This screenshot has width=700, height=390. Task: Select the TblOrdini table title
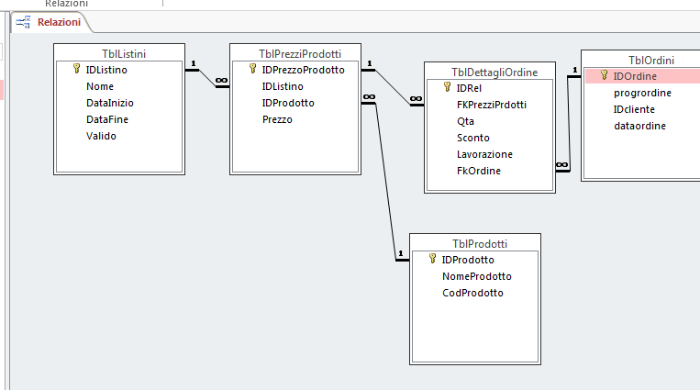(x=651, y=60)
